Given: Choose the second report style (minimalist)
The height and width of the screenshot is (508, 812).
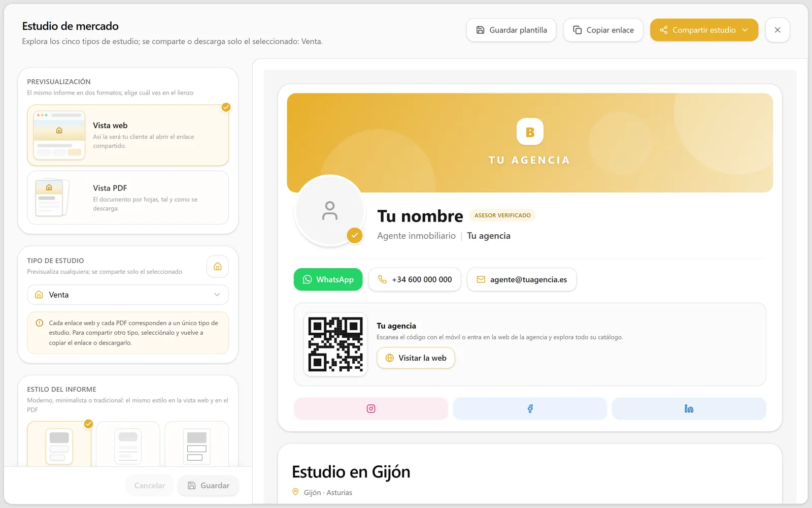Looking at the screenshot, I should click(128, 444).
